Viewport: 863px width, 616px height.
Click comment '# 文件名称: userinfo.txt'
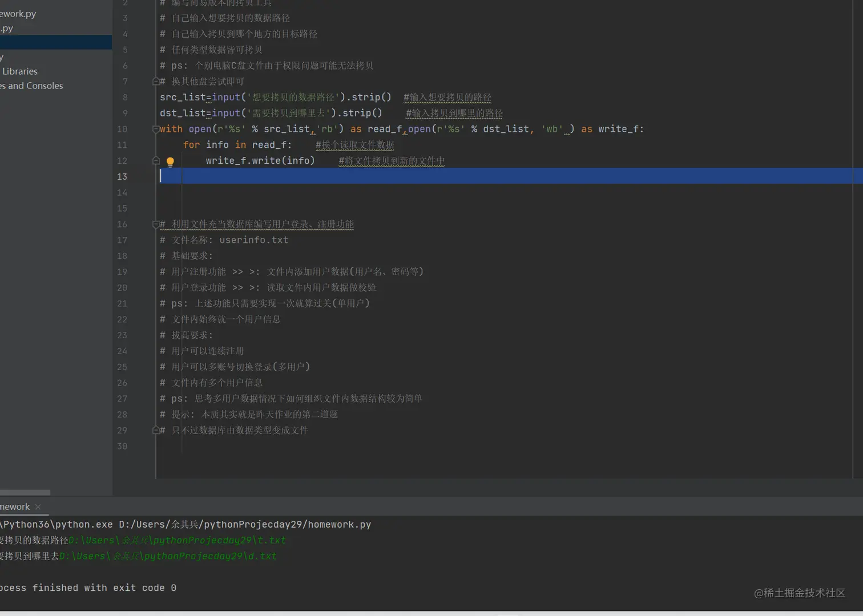click(x=224, y=240)
